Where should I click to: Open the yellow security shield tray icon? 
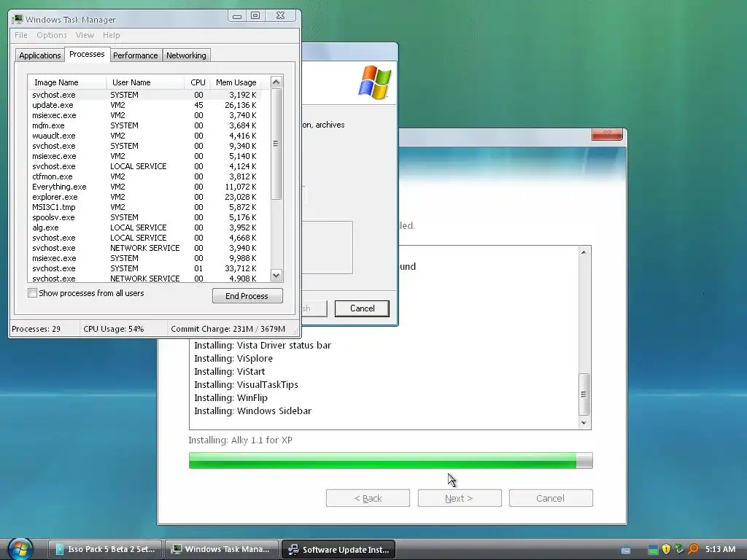(666, 549)
